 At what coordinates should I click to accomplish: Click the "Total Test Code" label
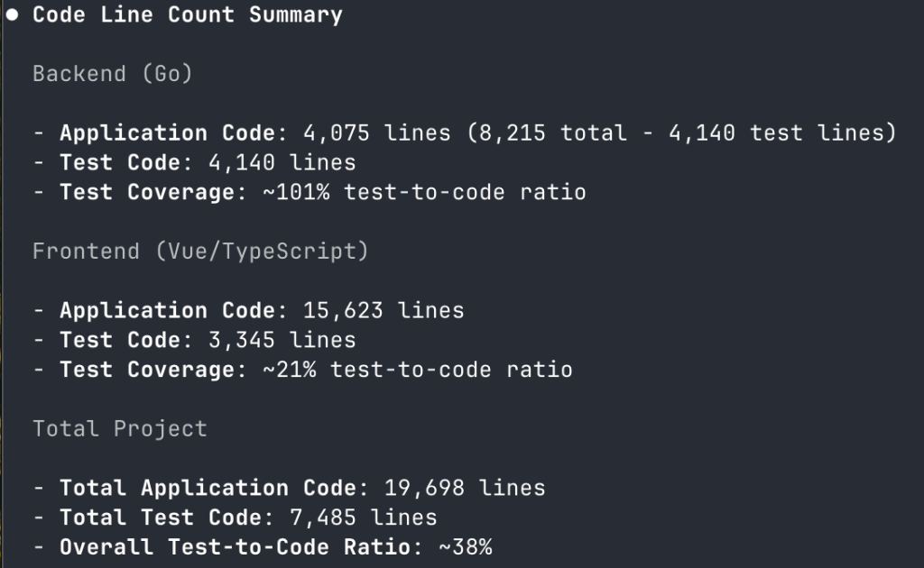tap(160, 518)
